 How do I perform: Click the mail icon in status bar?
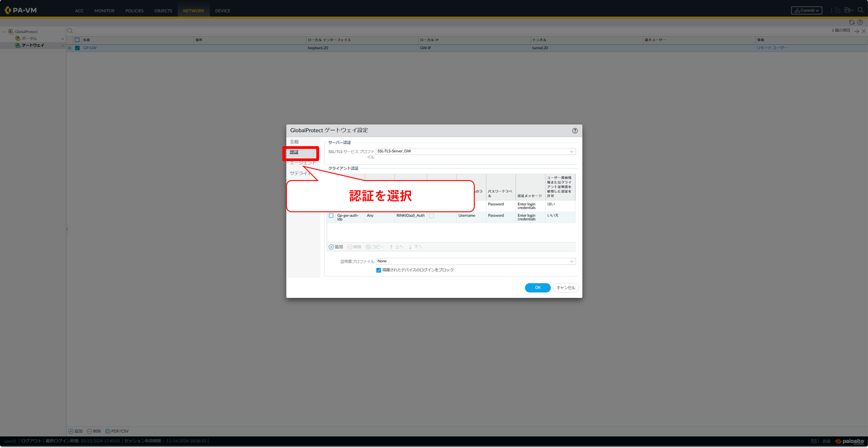point(814,441)
